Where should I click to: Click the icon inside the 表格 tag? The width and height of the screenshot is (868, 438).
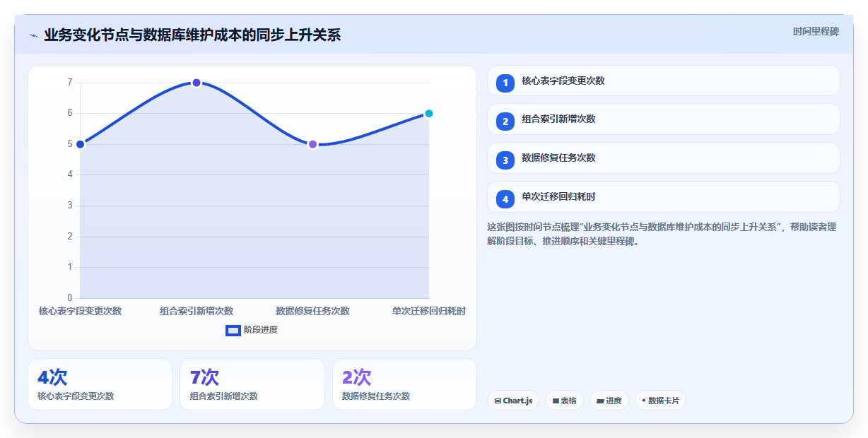pyautogui.click(x=556, y=401)
